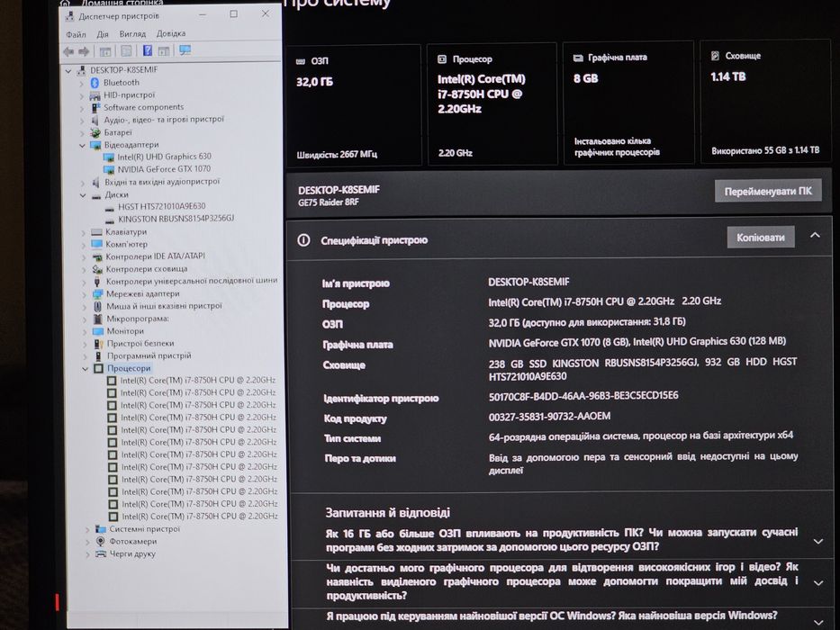This screenshot has height=630, width=840.
Task: Click the HID-пристрої category icon
Action: pos(95,95)
